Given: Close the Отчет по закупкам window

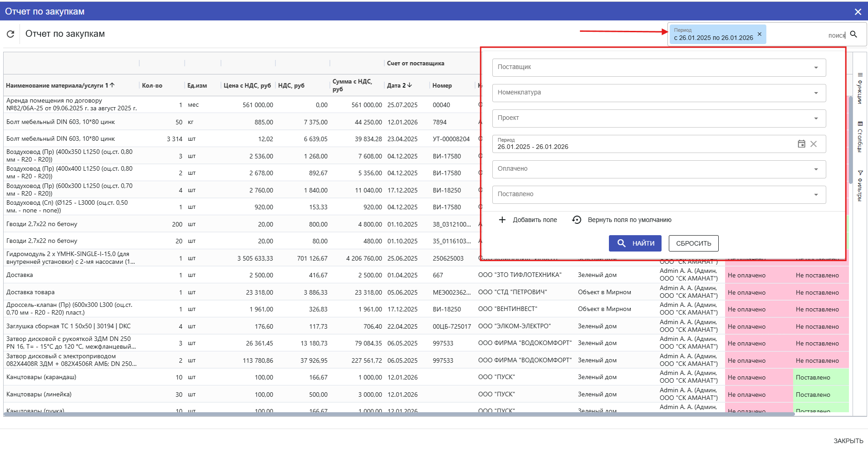Looking at the screenshot, I should tap(858, 12).
